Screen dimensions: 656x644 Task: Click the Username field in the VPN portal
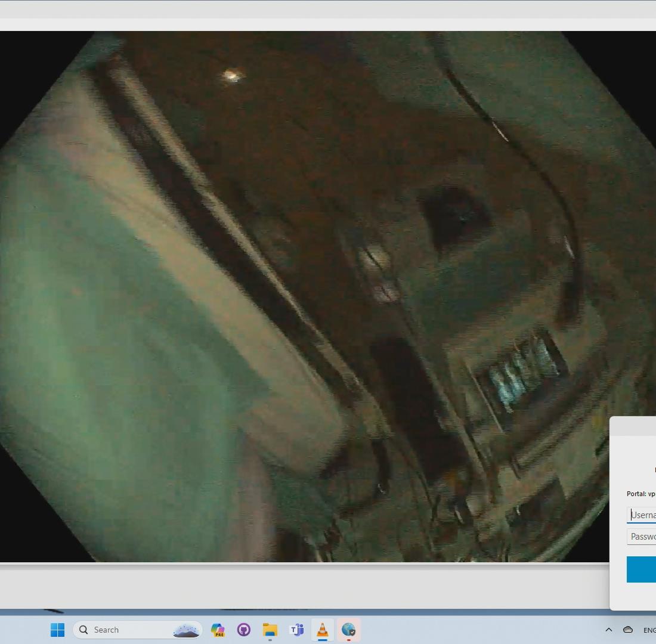641,515
